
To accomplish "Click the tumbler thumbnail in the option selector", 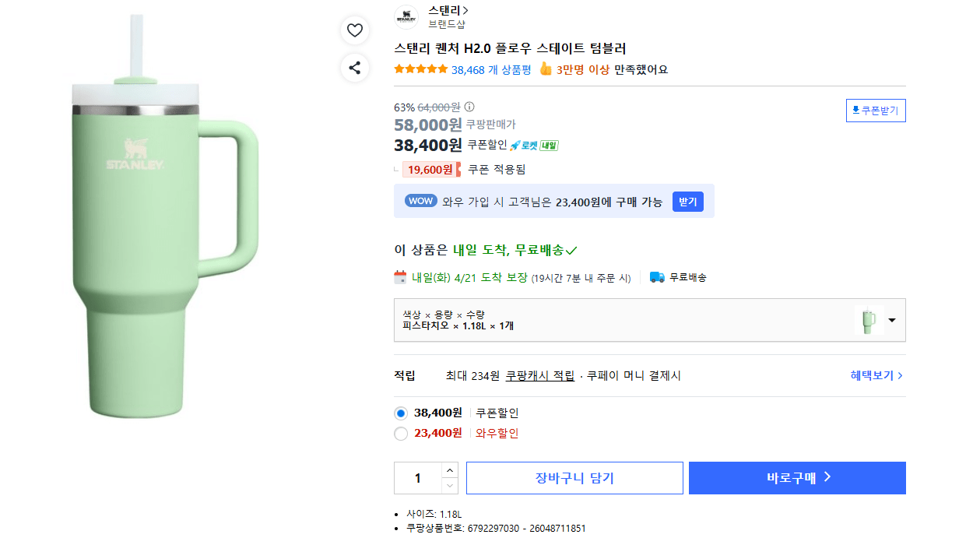I will tap(871, 319).
